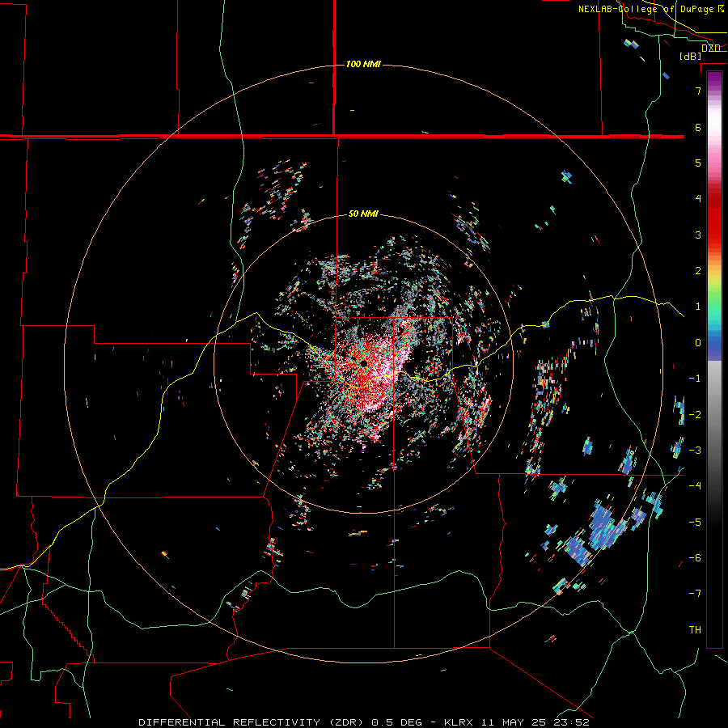728x728 pixels.
Task: Click the Differential Reflectivity KLRX title caption
Action: click(364, 722)
